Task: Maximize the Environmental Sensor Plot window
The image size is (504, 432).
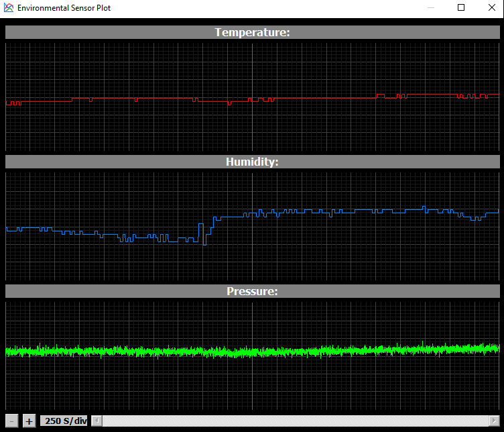Action: [x=461, y=8]
